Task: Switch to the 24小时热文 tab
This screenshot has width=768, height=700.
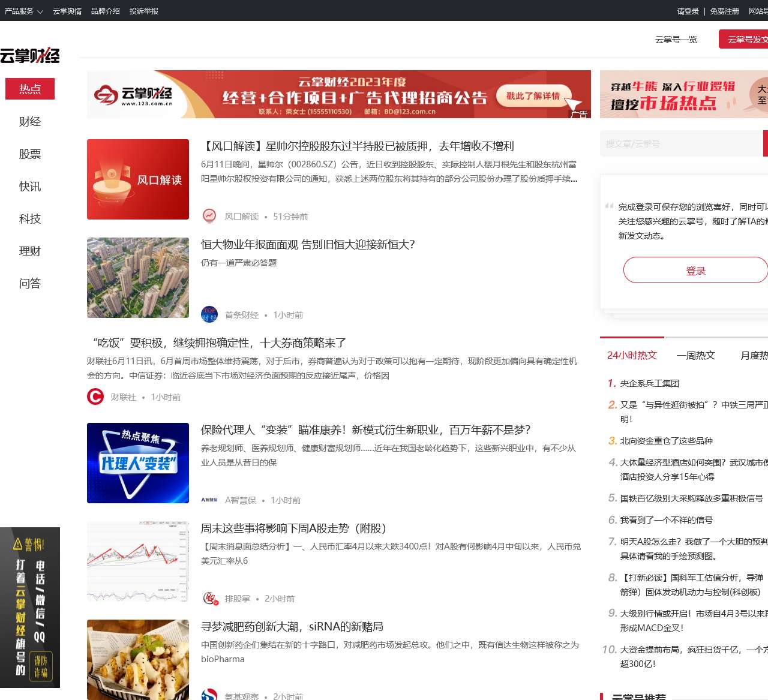Action: pos(632,355)
